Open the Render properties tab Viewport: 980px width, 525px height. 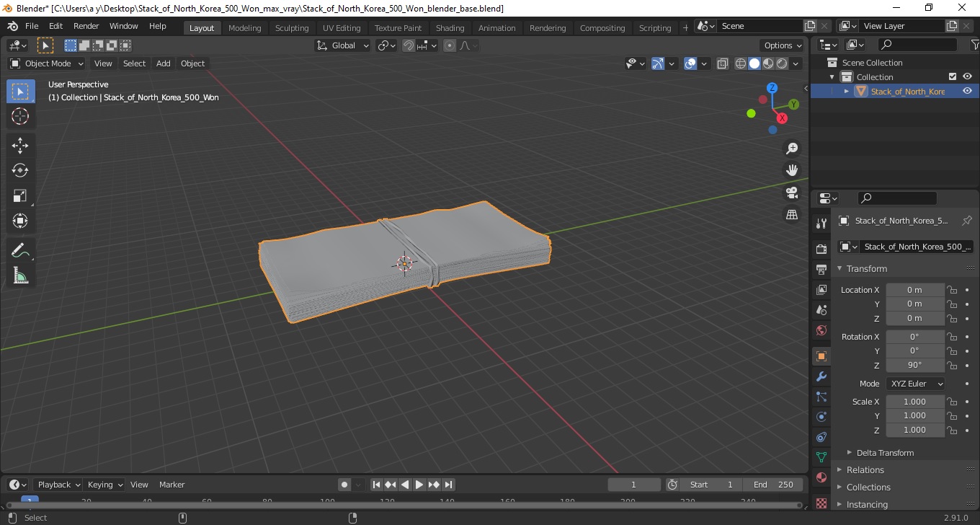[x=821, y=249]
